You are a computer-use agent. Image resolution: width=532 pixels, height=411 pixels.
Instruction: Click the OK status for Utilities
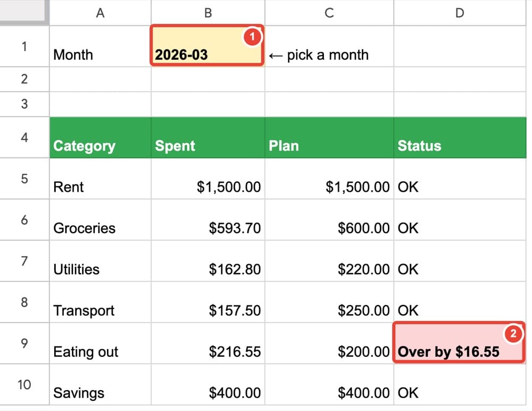pos(460,261)
